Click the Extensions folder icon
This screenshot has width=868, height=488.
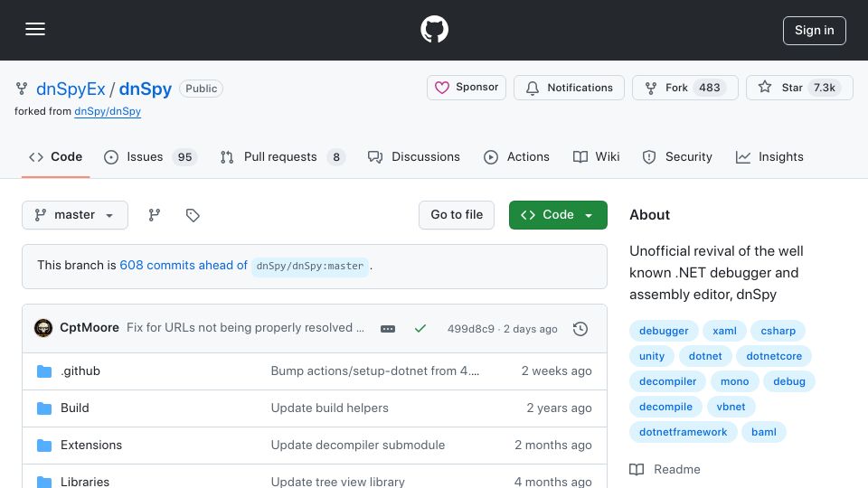tap(44, 446)
